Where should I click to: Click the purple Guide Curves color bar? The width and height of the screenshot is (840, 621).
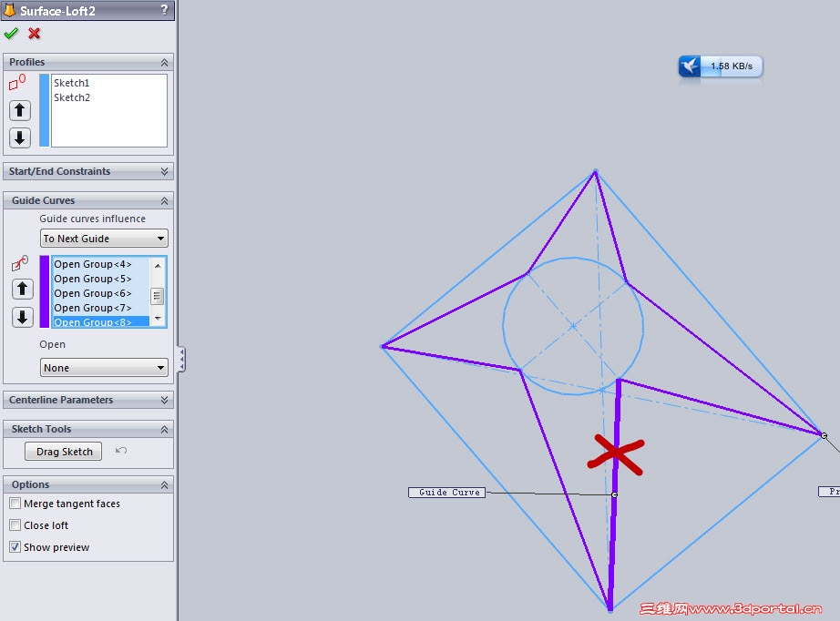[x=45, y=291]
